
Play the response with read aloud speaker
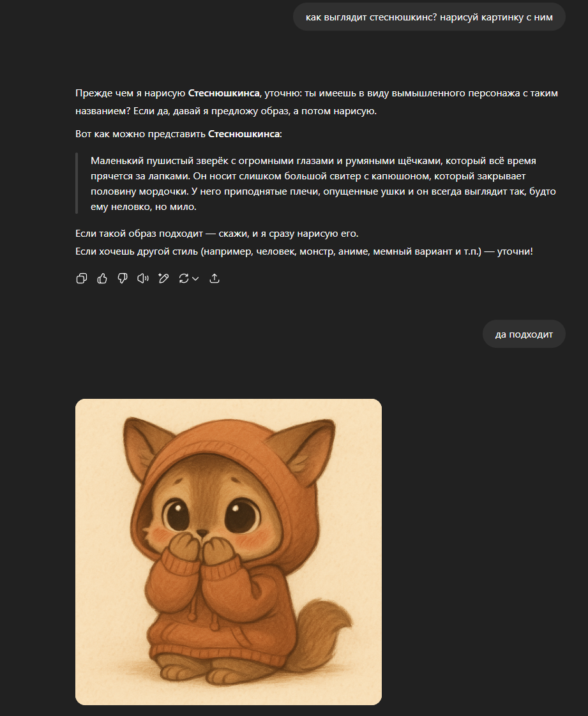pyautogui.click(x=143, y=278)
